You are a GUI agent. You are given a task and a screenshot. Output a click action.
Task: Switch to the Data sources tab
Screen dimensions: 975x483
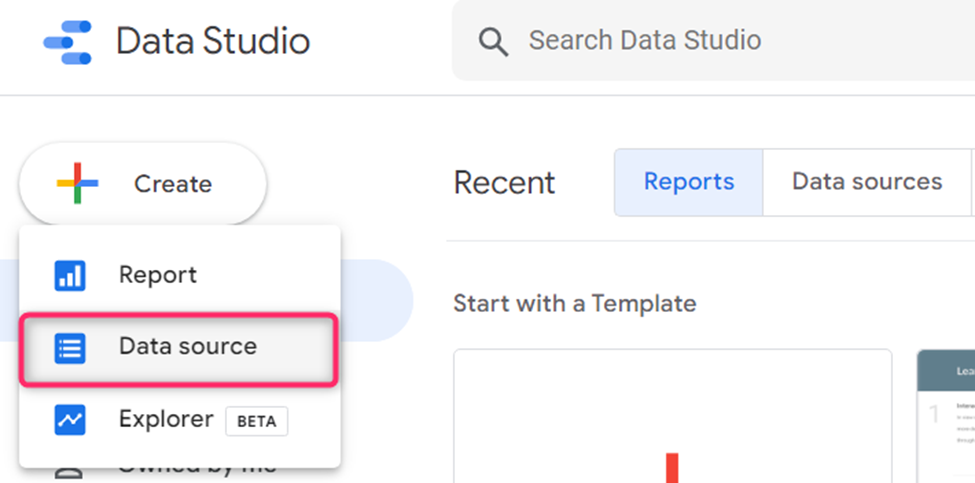tap(867, 182)
